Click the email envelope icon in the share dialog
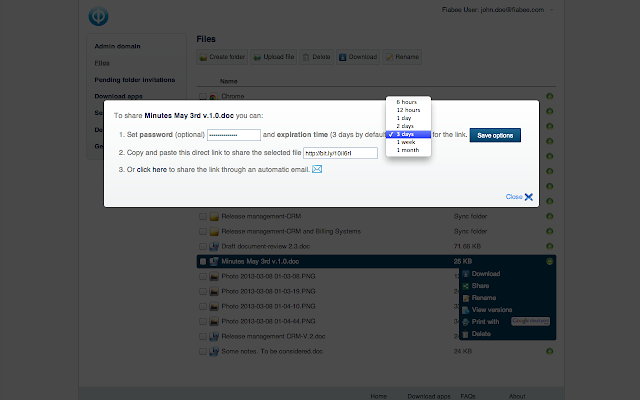Image resolution: width=640 pixels, height=400 pixels. pos(317,169)
